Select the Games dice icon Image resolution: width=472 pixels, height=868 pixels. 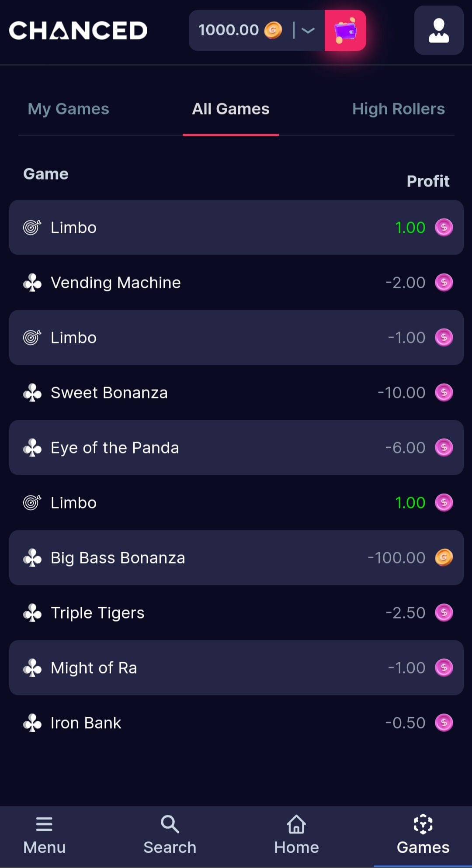click(423, 824)
